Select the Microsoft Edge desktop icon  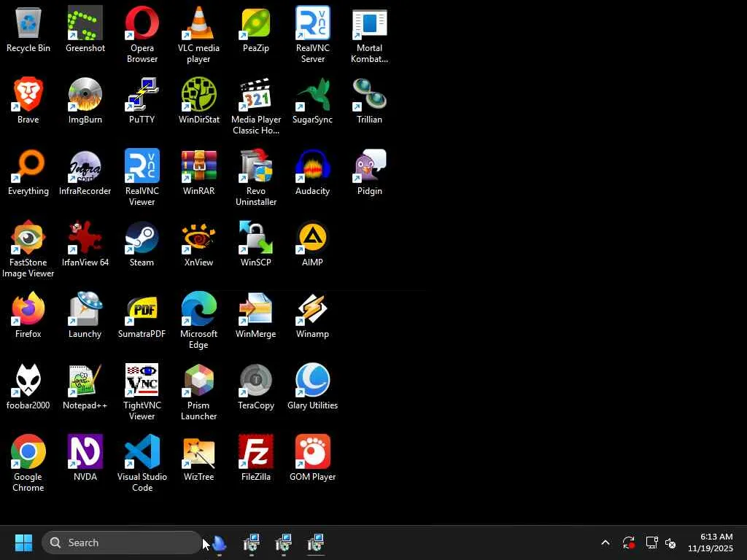point(198,321)
